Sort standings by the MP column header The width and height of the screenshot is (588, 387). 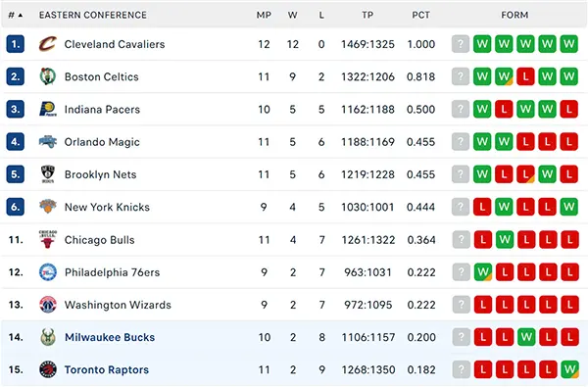coord(264,15)
